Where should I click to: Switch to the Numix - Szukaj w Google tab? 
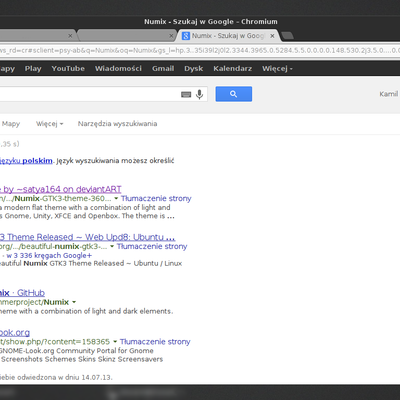pyautogui.click(x=228, y=36)
